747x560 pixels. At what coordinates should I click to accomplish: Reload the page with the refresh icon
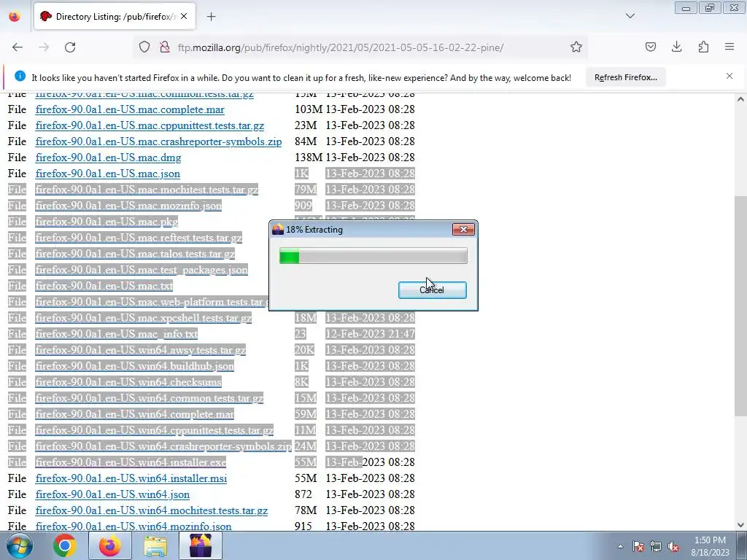point(70,47)
